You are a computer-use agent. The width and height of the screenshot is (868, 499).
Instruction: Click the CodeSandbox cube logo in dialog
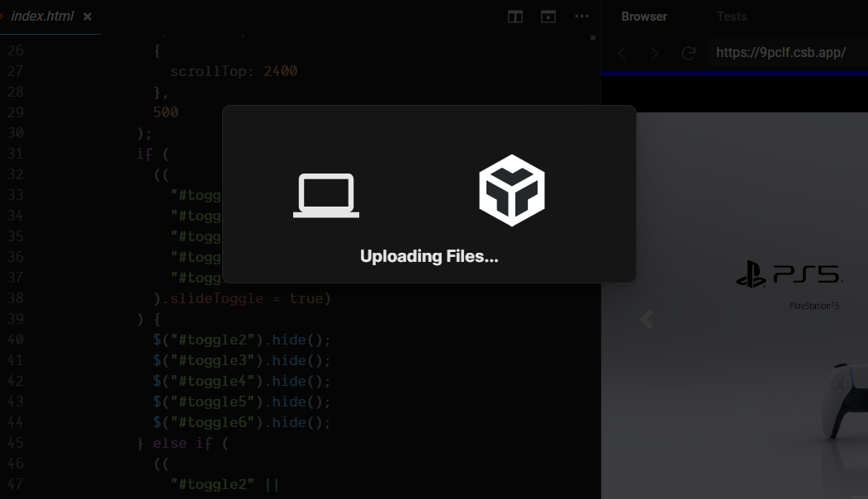[511, 191]
